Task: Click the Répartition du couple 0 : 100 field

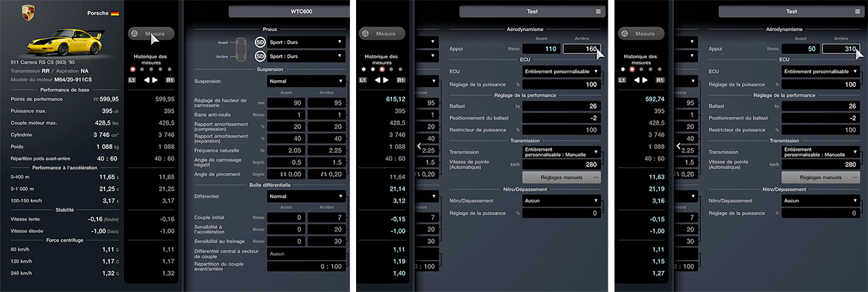Action: [307, 266]
